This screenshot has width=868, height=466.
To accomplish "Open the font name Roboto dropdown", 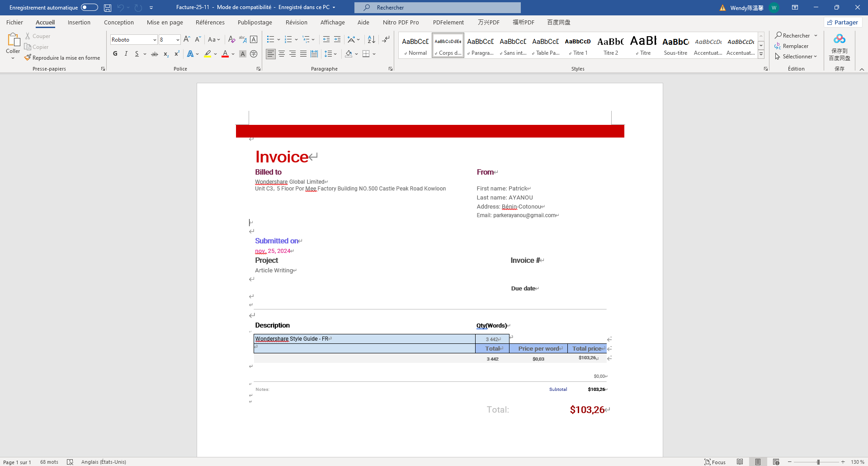I will (155, 40).
